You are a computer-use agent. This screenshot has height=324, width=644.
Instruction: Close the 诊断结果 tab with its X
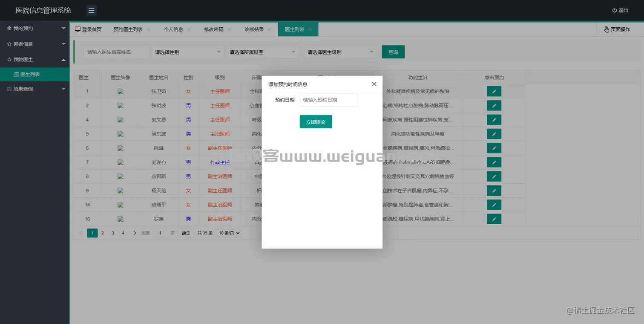270,29
